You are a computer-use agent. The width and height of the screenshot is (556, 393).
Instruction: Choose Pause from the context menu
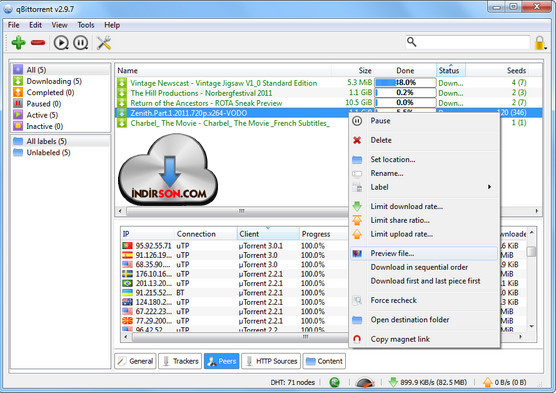pyautogui.click(x=424, y=121)
